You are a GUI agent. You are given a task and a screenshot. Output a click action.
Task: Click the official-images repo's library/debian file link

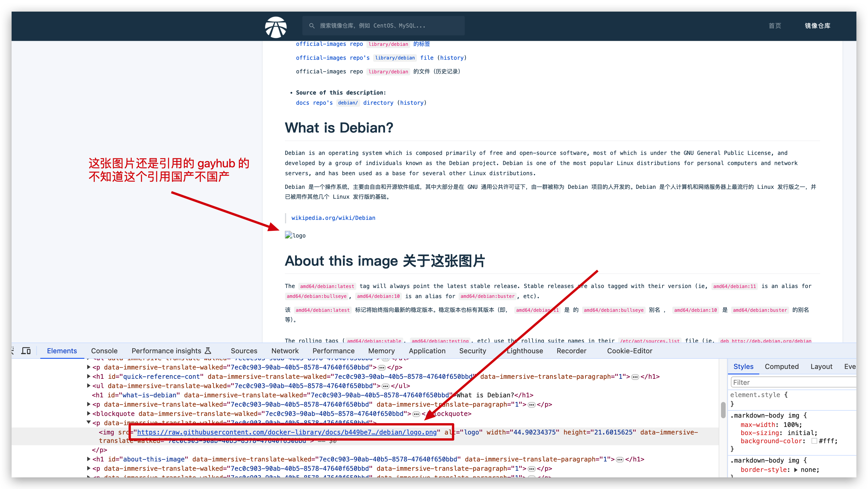click(365, 58)
